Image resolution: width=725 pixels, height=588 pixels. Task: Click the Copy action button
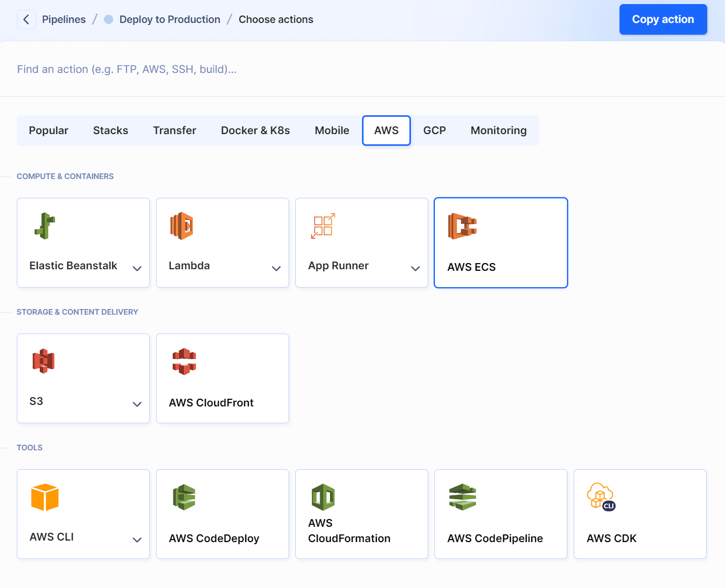click(663, 19)
